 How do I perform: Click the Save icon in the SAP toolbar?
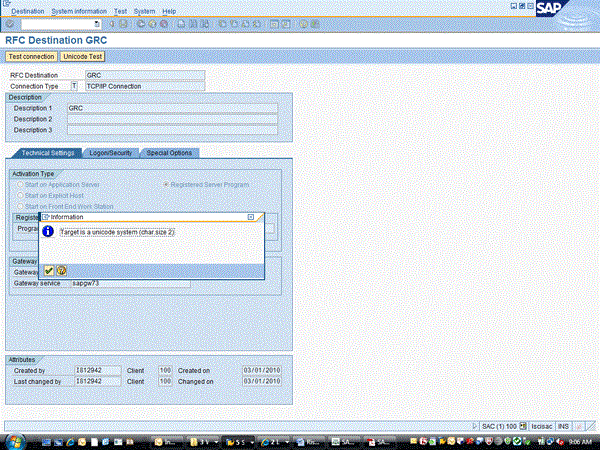pyautogui.click(x=124, y=23)
